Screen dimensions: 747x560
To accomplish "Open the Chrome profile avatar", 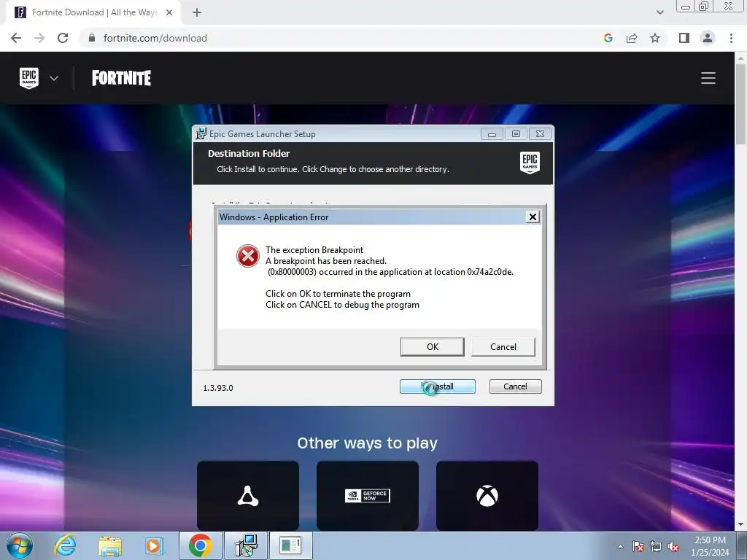I will tap(708, 38).
